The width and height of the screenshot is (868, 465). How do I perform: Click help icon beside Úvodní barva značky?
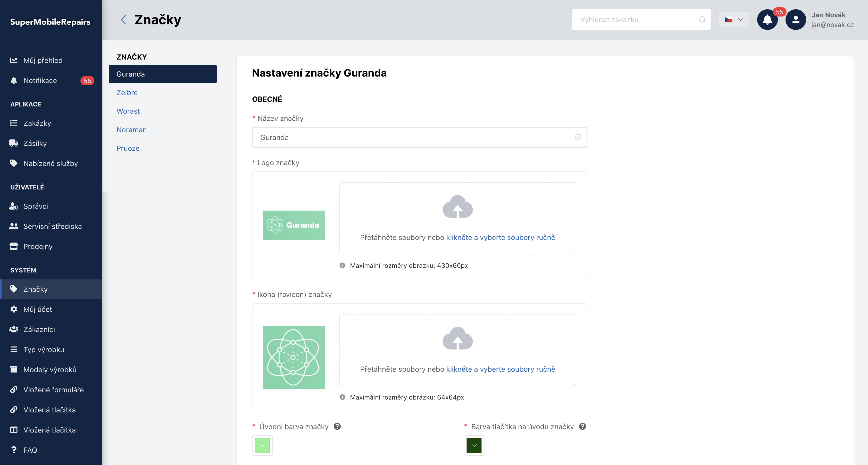click(337, 426)
